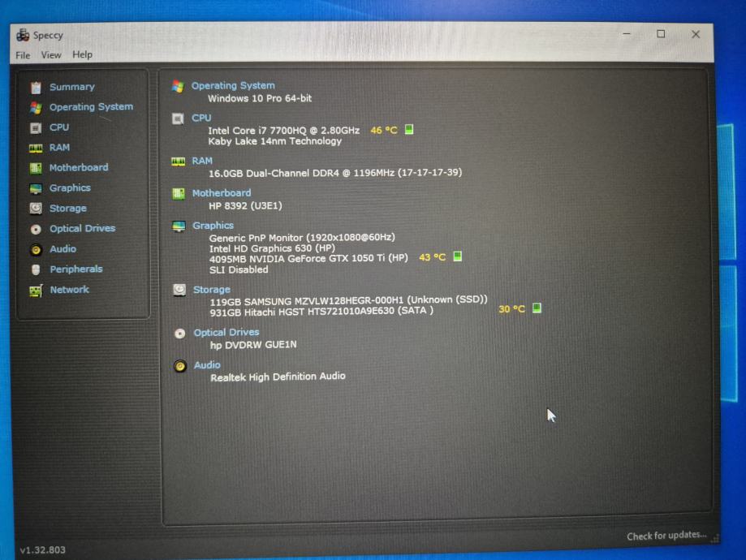Click the Windows 10 Pro 64-bit text
Screen dimensions: 746x560
260,98
